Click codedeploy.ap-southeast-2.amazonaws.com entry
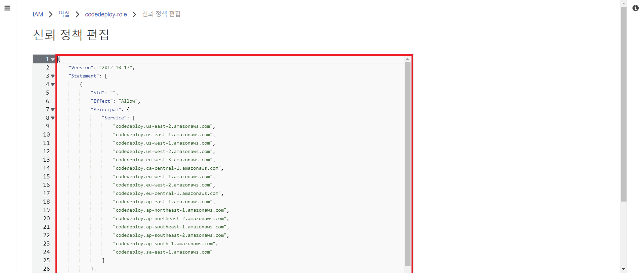Image resolution: width=644 pixels, height=273 pixels. pos(171,235)
